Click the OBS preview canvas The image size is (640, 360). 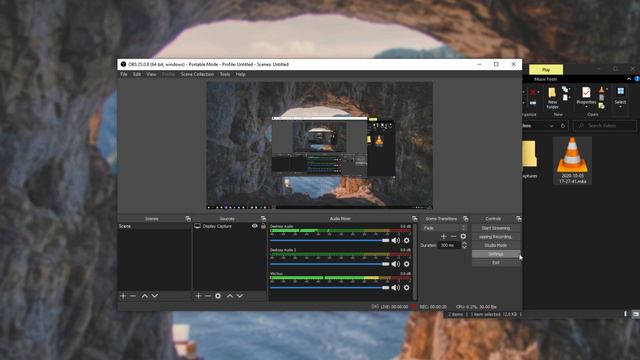click(x=320, y=146)
